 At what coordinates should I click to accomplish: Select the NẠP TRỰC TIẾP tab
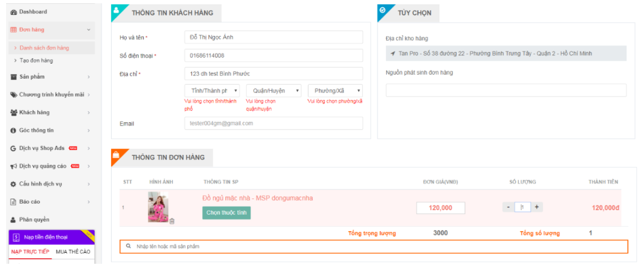(x=30, y=252)
